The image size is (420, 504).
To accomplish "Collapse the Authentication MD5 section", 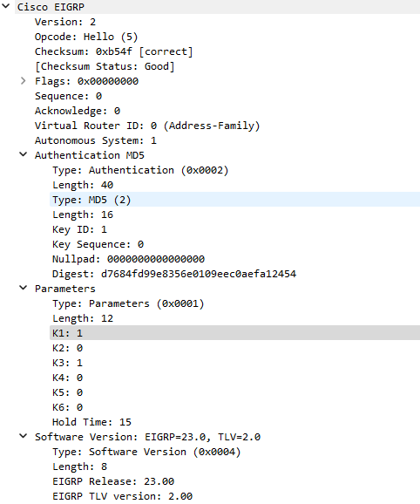I will (x=24, y=154).
